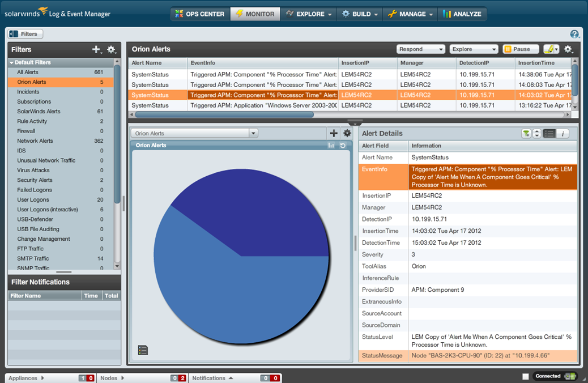Add a widget with the plus icon
Screen dimensions: 588x383
coord(334,133)
